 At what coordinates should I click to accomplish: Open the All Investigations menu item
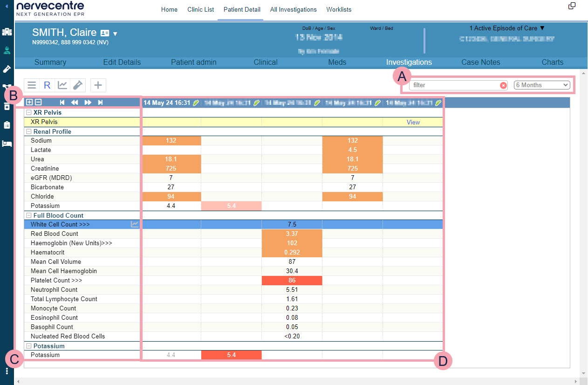[293, 9]
